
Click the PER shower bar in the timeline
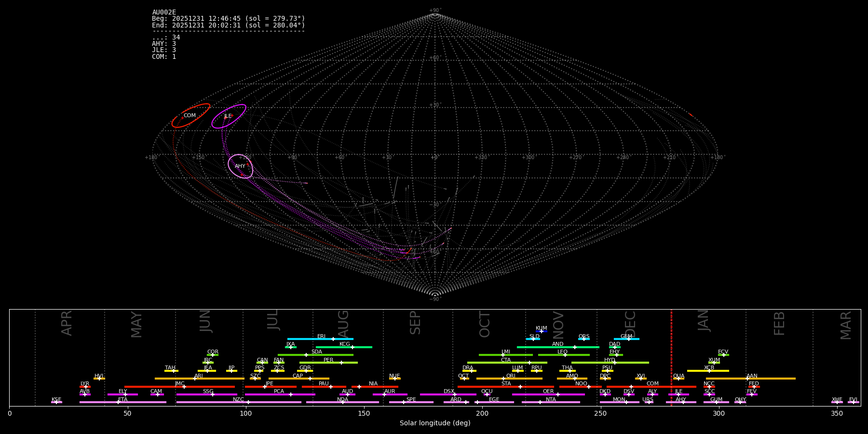[328, 363]
